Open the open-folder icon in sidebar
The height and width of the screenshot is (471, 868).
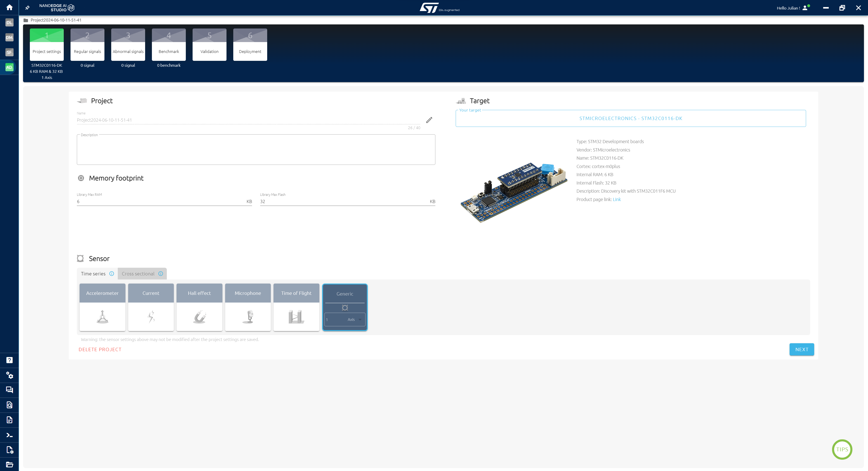tap(9, 465)
